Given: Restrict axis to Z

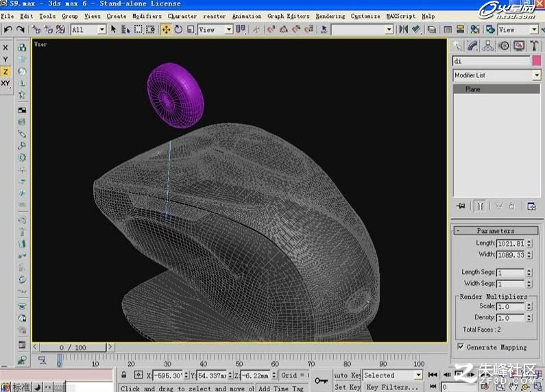Looking at the screenshot, I should [5, 71].
